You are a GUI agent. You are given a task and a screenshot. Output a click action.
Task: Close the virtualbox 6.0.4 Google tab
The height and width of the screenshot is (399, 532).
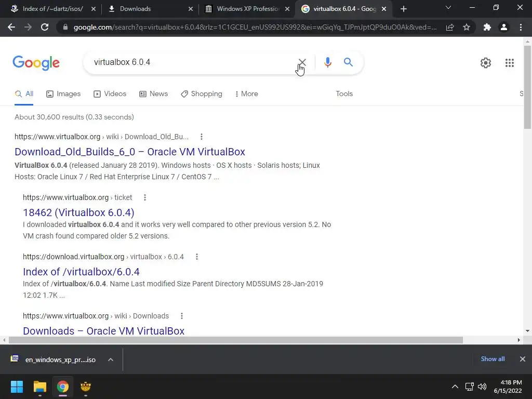pos(384,9)
